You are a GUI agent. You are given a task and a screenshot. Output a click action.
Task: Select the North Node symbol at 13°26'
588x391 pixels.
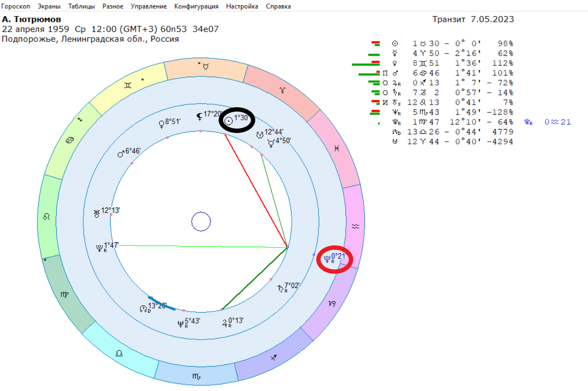click(144, 309)
